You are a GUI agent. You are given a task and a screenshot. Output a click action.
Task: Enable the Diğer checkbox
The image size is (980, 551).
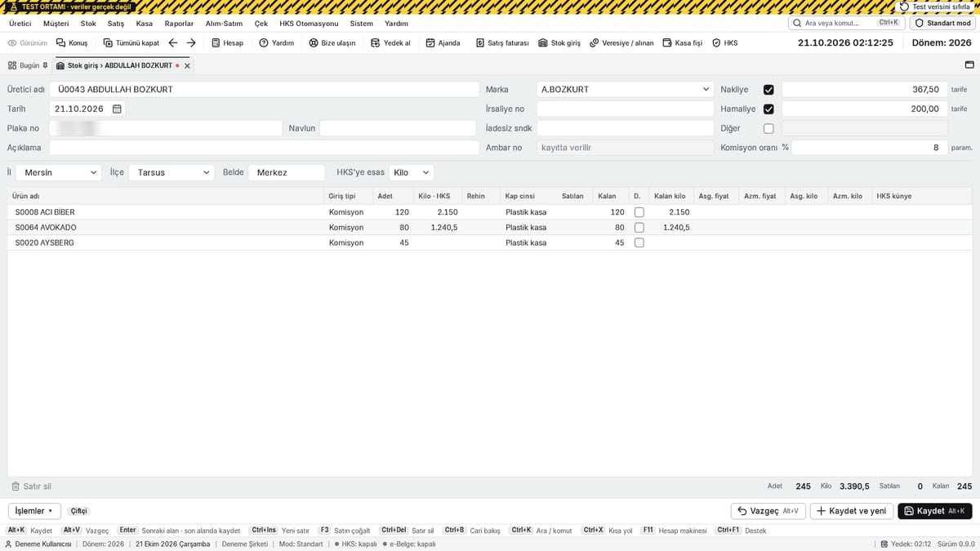pos(768,128)
